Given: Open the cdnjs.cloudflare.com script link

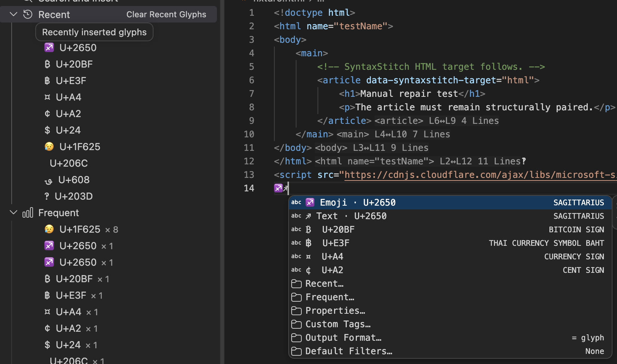Looking at the screenshot, I should click(x=480, y=175).
